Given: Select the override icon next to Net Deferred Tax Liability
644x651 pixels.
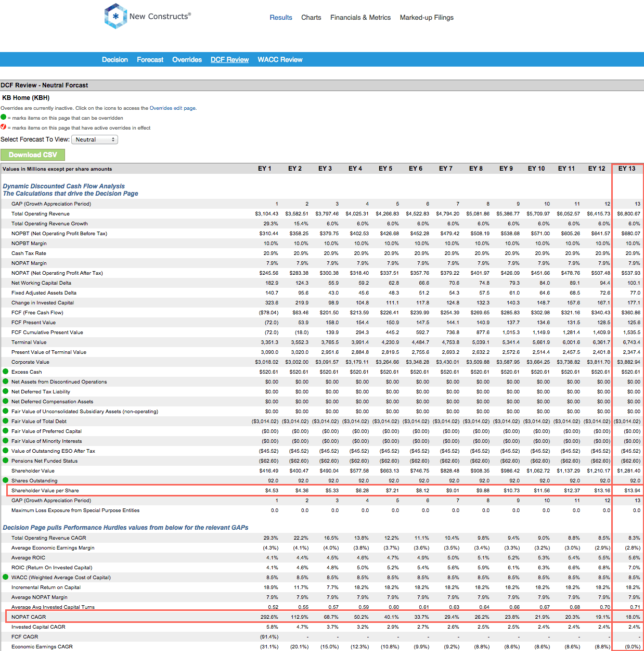Looking at the screenshot, I should pyautogui.click(x=6, y=391).
